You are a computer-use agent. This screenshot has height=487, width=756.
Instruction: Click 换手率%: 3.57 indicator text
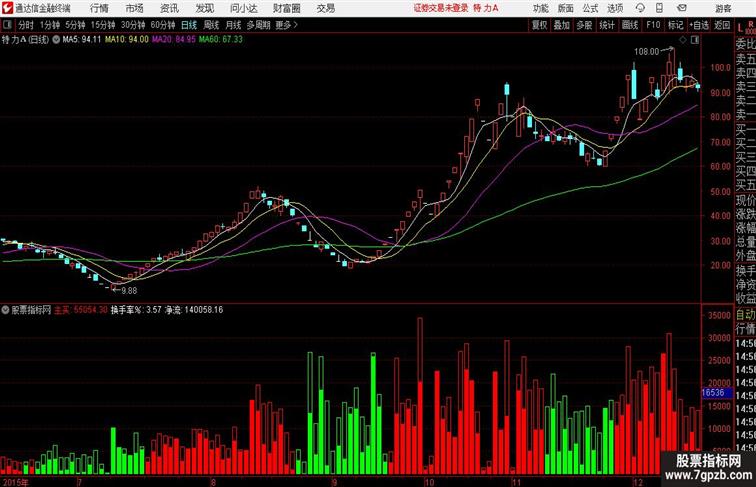[x=136, y=310]
